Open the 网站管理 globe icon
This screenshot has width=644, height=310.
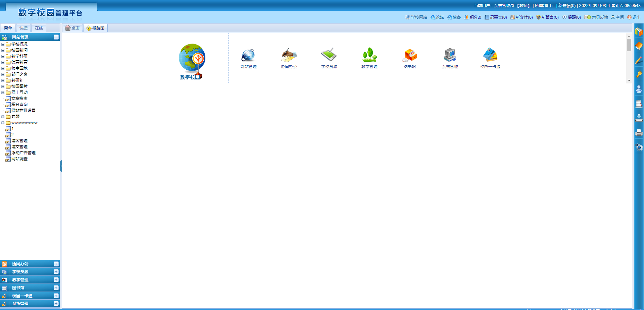tap(248, 56)
